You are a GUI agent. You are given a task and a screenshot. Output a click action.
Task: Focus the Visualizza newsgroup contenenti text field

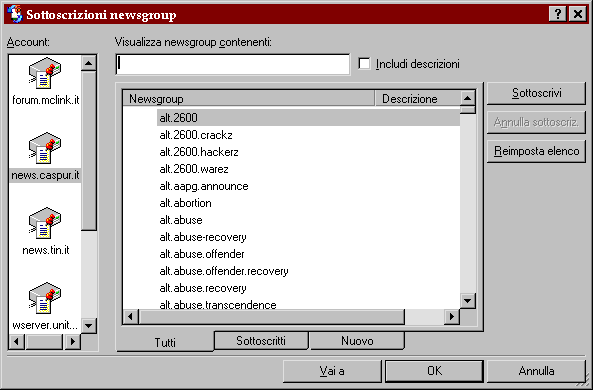click(x=233, y=64)
